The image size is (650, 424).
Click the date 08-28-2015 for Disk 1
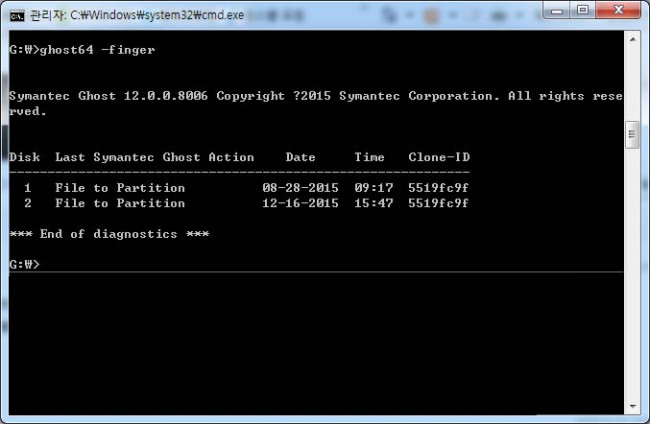coord(300,188)
